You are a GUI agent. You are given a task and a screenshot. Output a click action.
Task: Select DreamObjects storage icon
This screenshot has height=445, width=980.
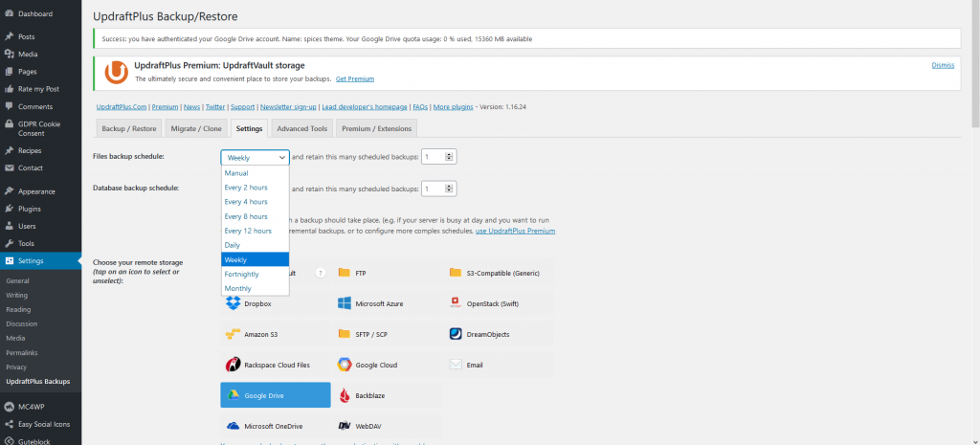click(x=456, y=334)
